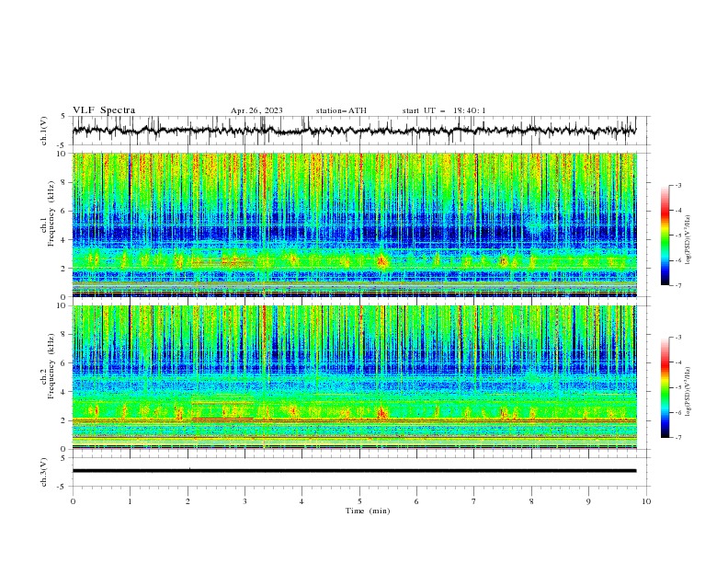
Task: Click the time-axis tick label "1"
Action: 130,501
